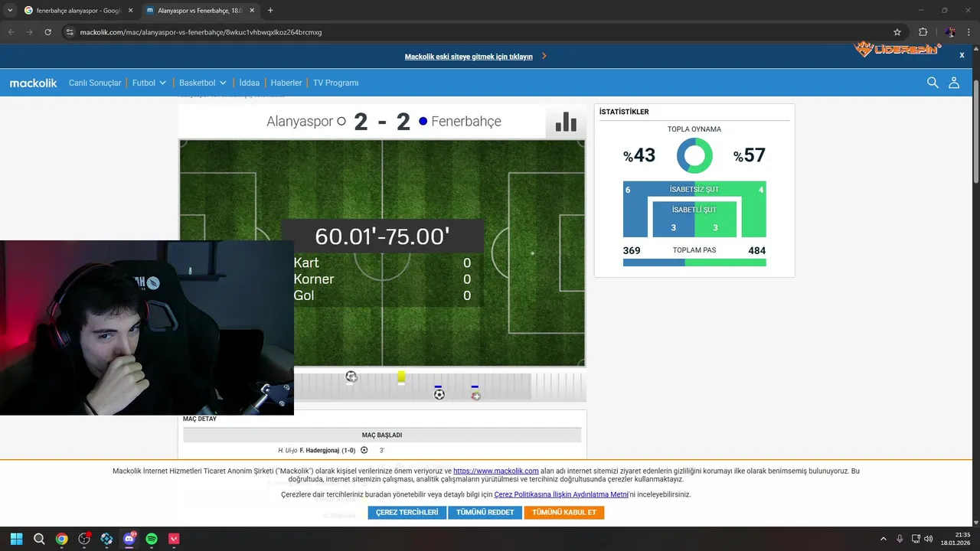Open the Chrome extensions puzzle icon
Viewport: 980px width, 551px height.
[923, 32]
